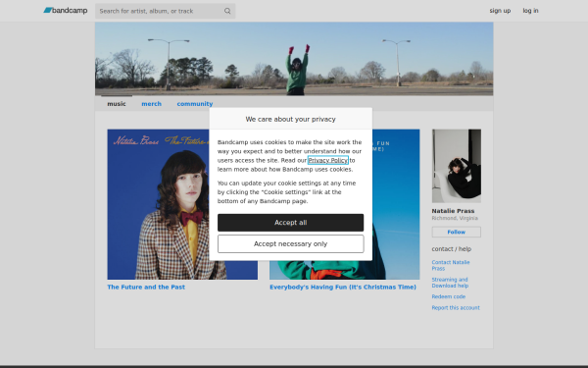This screenshot has width=588, height=368.
Task: Switch to the merch tab
Action: (152, 104)
